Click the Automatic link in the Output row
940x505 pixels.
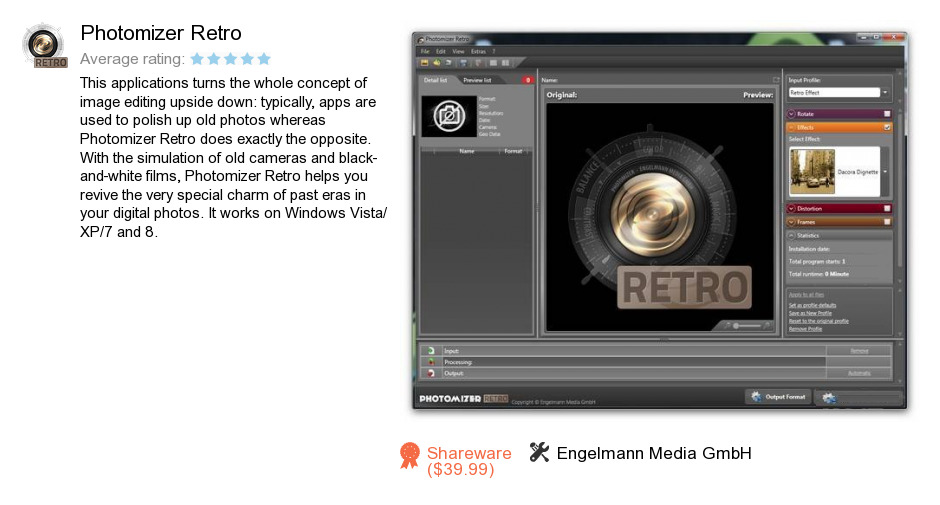click(859, 373)
